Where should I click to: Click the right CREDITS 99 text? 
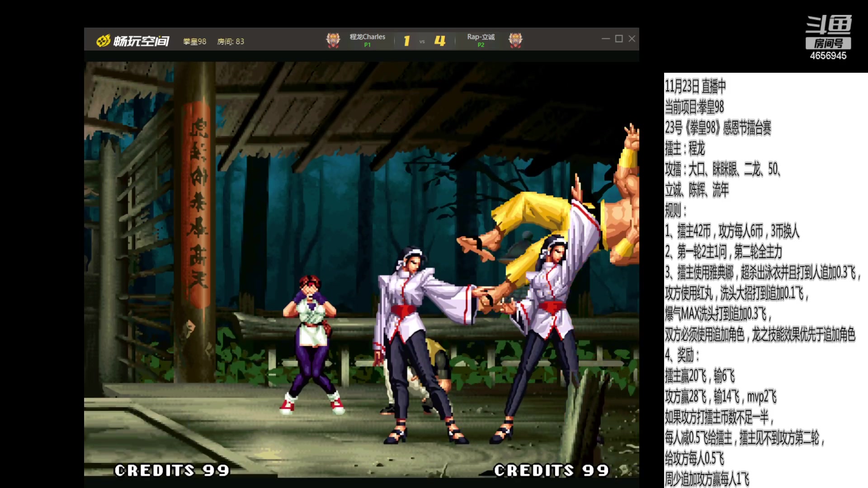click(x=552, y=470)
